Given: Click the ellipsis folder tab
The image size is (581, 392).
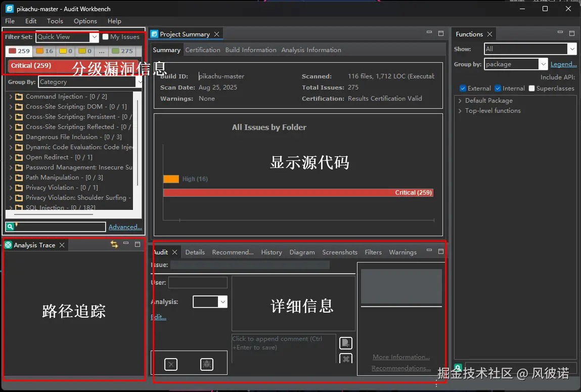Looking at the screenshot, I should [x=101, y=51].
